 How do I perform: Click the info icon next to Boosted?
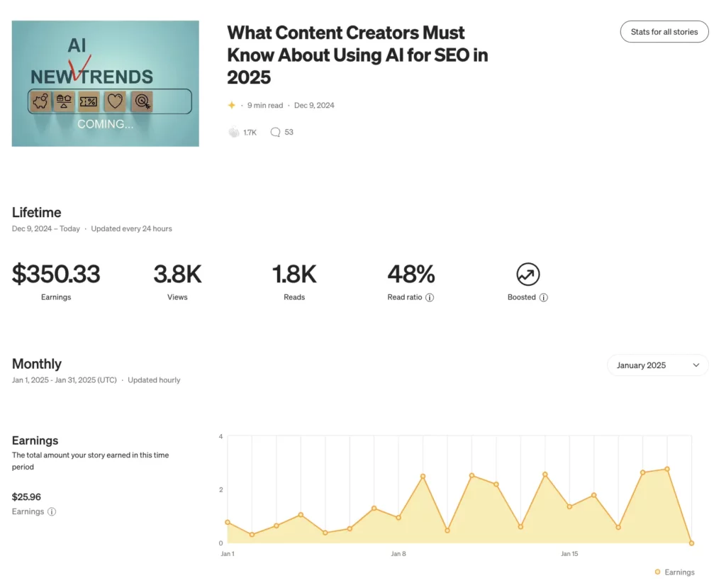pyautogui.click(x=544, y=297)
